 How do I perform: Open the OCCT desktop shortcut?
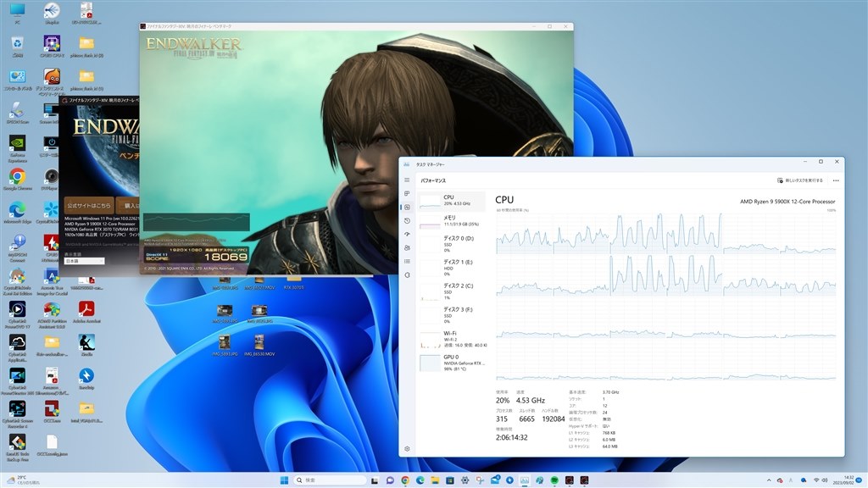coord(52,413)
